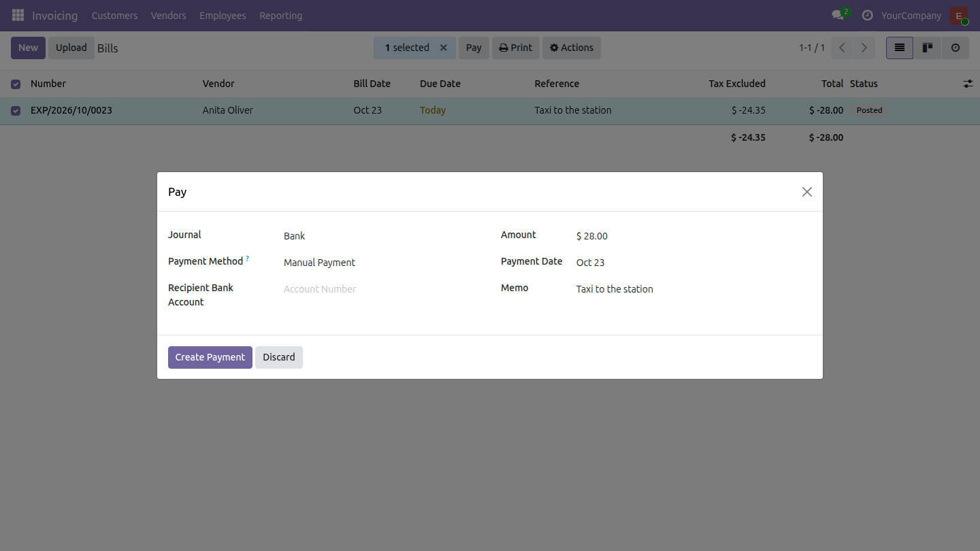Show Payment Method help tooltip
The width and height of the screenshot is (980, 551).
pos(248,258)
